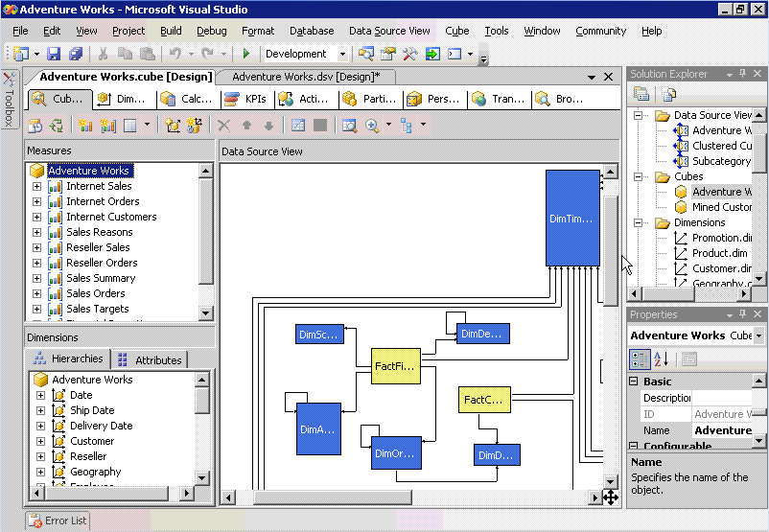The width and height of the screenshot is (769, 532).
Task: Switch to the Partitions tab
Action: pyautogui.click(x=370, y=99)
